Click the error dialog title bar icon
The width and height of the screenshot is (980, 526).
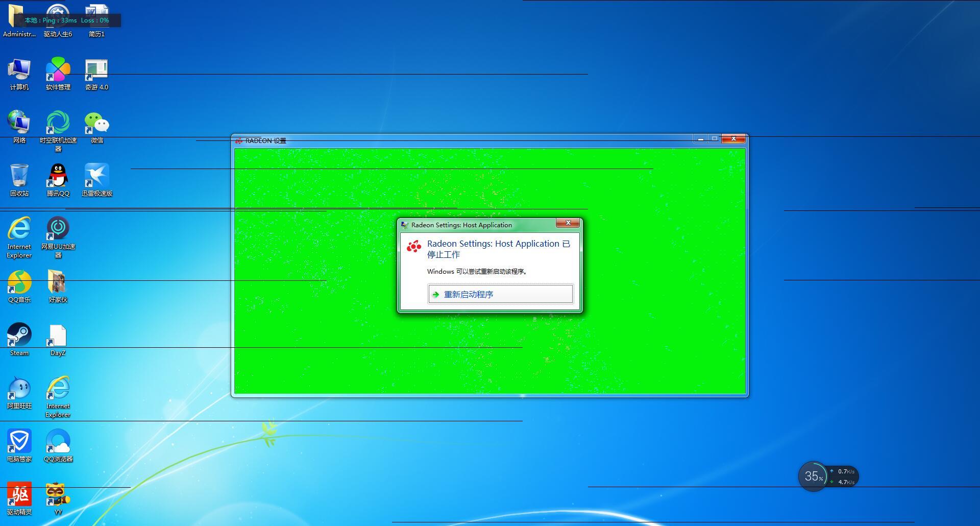pyautogui.click(x=405, y=225)
